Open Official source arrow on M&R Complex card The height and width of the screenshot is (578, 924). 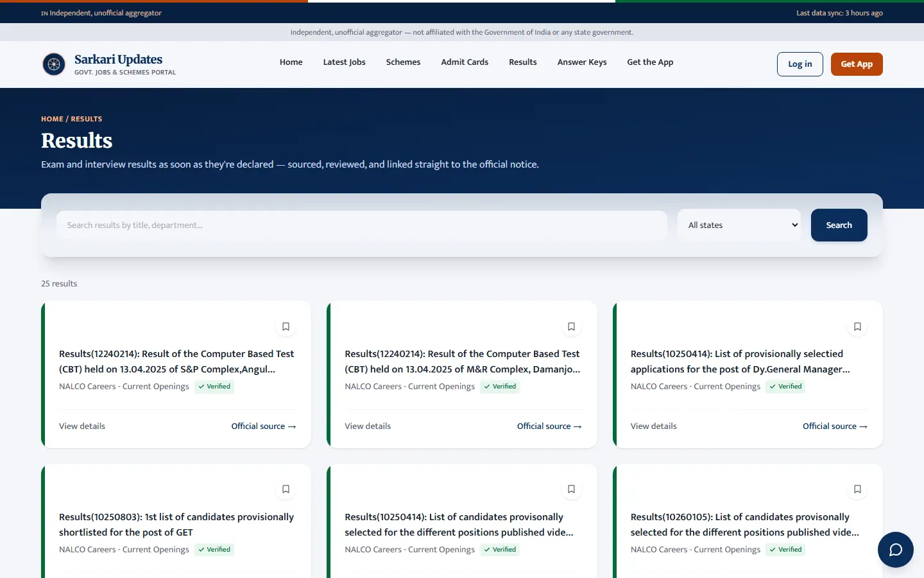click(549, 426)
